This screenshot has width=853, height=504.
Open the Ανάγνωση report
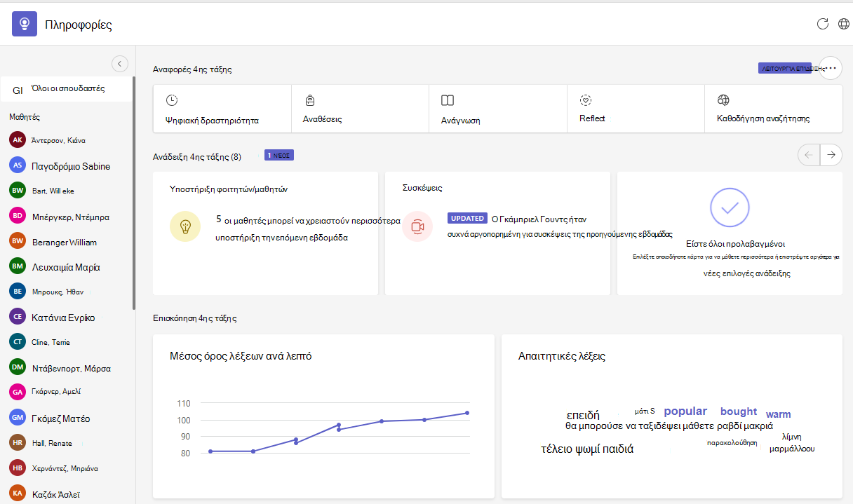pos(498,109)
